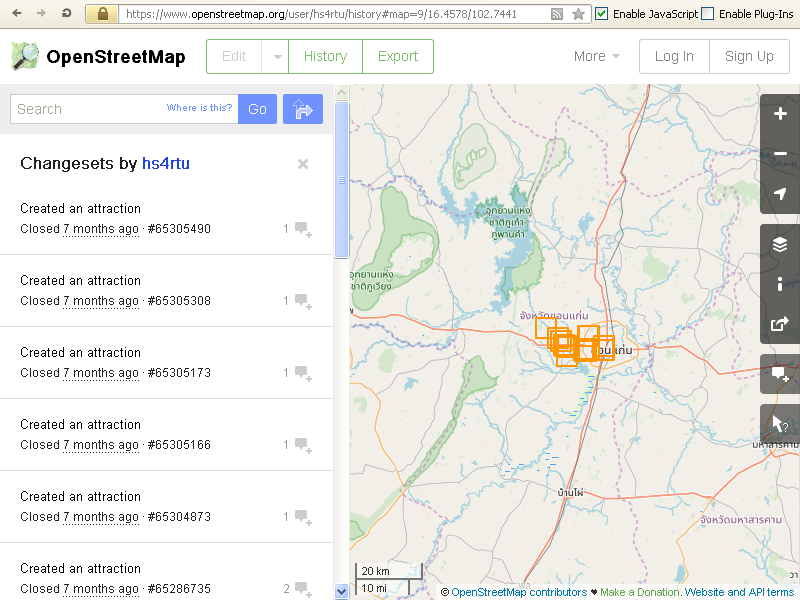Go forward with the browser forward arrow
The height and width of the screenshot is (600, 800).
[x=41, y=13]
